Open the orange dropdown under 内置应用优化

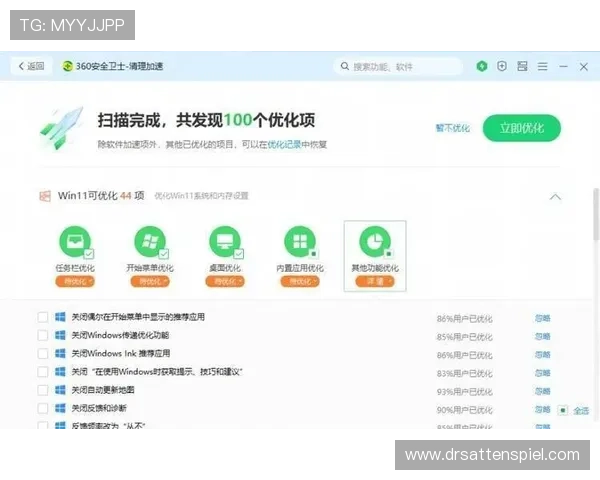coord(300,282)
